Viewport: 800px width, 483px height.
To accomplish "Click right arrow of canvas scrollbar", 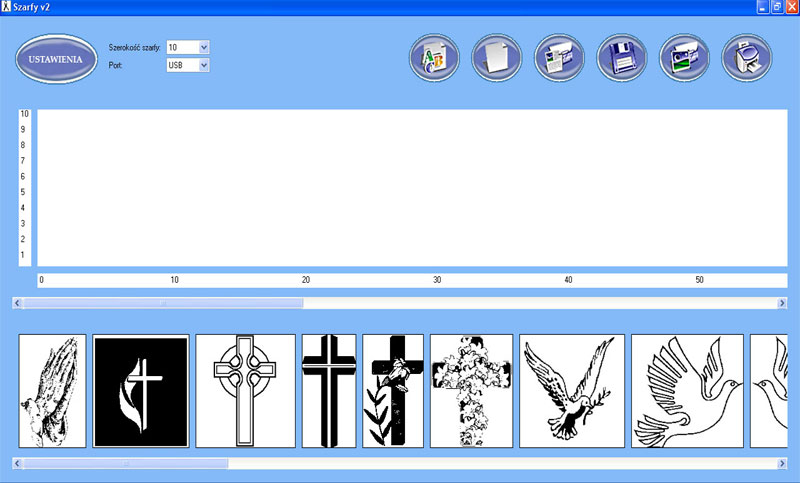I will coord(782,303).
